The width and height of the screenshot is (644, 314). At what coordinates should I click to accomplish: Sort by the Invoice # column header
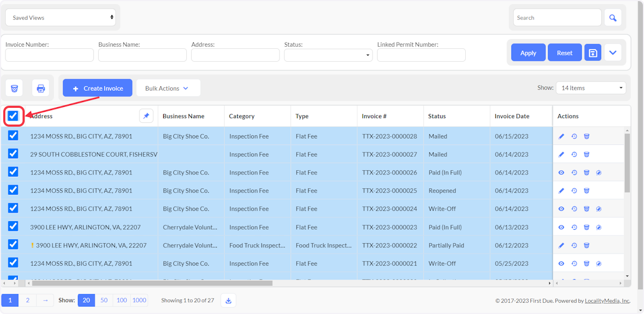click(x=375, y=116)
